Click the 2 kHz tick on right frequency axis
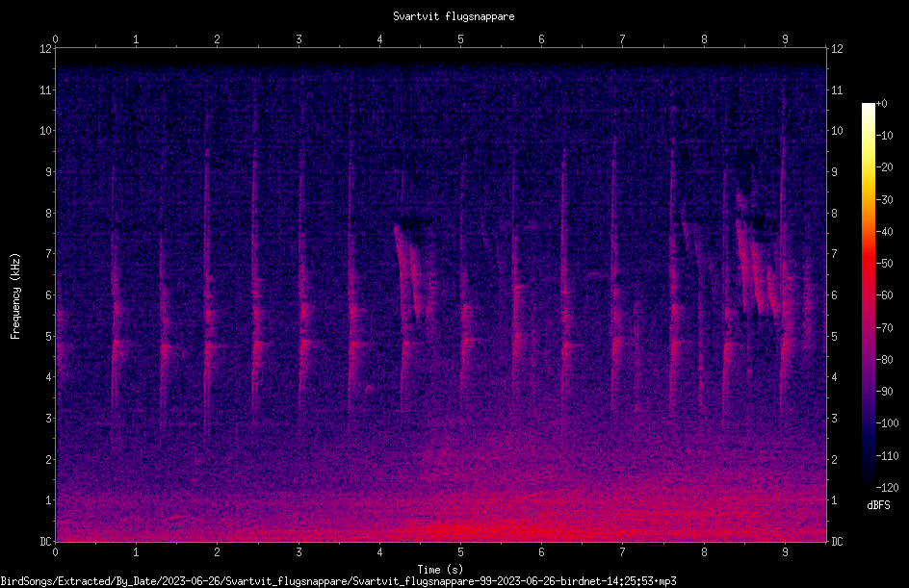 coord(834,459)
